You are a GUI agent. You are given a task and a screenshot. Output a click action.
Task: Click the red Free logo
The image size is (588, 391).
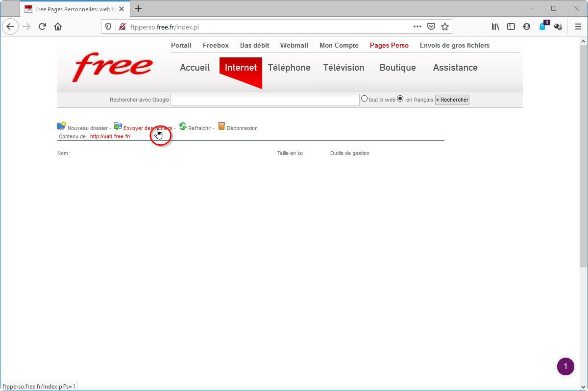tap(113, 68)
